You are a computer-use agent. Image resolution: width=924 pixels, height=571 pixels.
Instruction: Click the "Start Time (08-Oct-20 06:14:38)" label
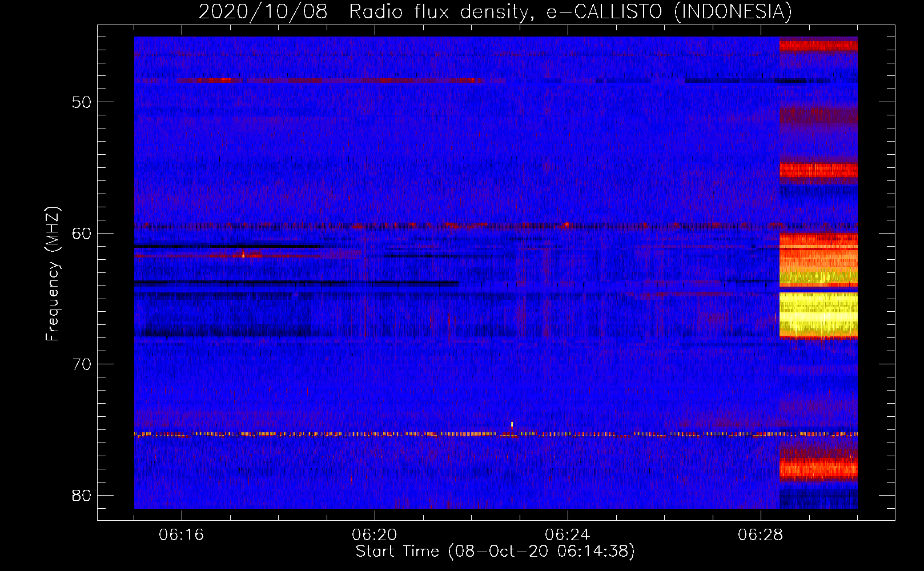(495, 552)
